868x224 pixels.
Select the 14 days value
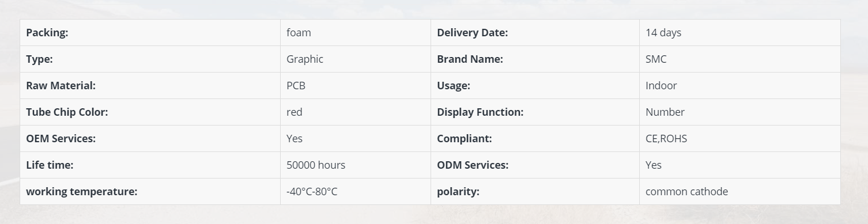pos(663,33)
